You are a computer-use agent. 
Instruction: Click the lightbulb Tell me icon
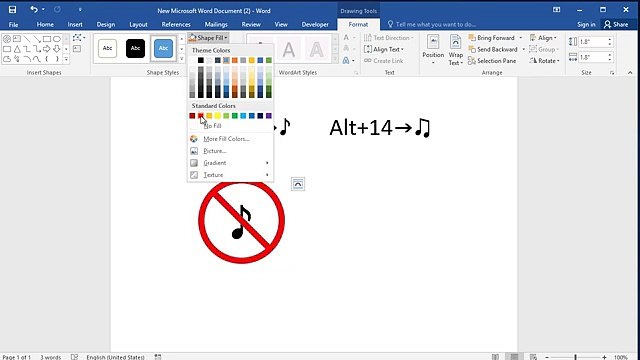tap(390, 24)
